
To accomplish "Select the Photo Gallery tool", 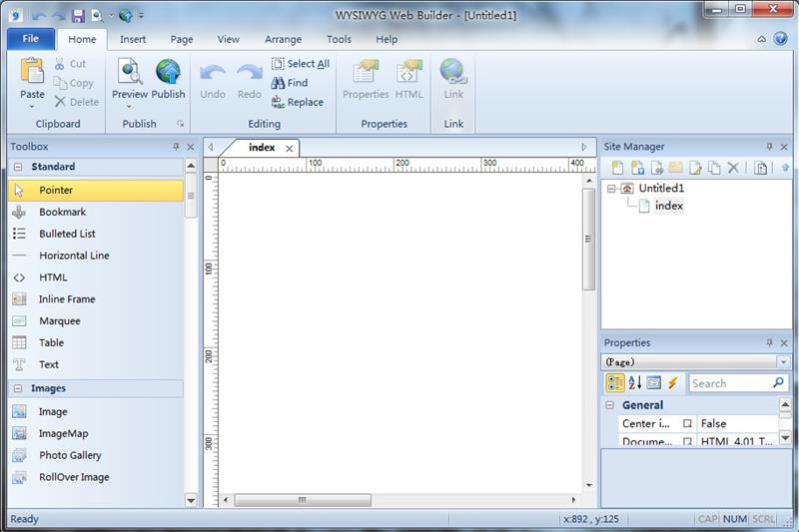I will (x=96, y=455).
